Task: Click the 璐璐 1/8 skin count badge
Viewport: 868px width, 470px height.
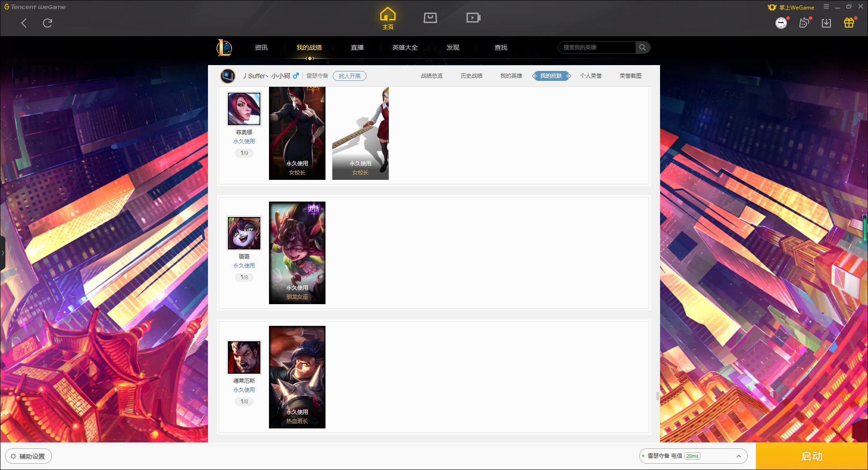Action: click(x=244, y=277)
